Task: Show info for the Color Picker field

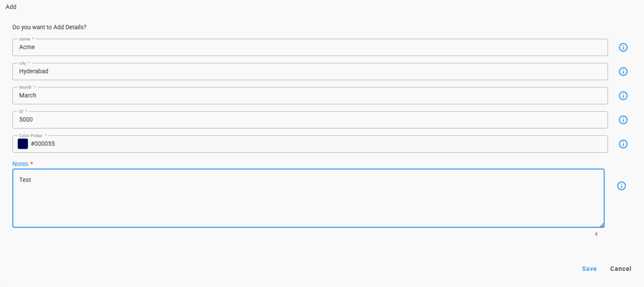Action: pos(623,144)
